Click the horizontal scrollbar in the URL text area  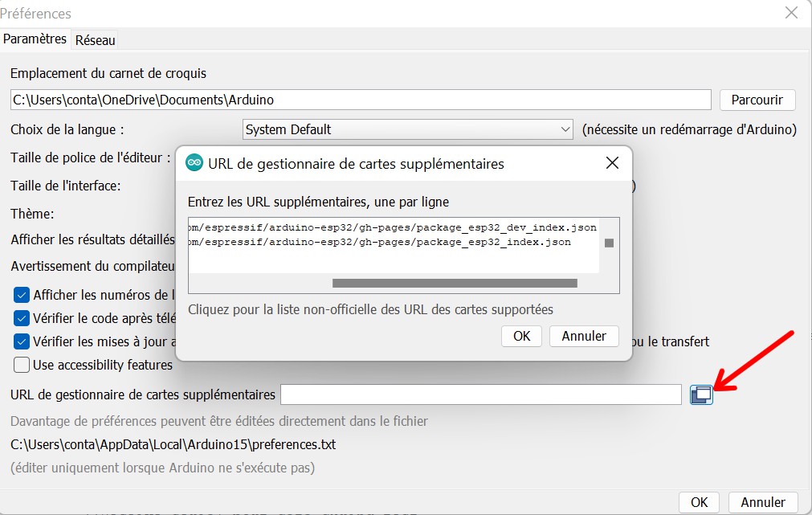coord(455,283)
